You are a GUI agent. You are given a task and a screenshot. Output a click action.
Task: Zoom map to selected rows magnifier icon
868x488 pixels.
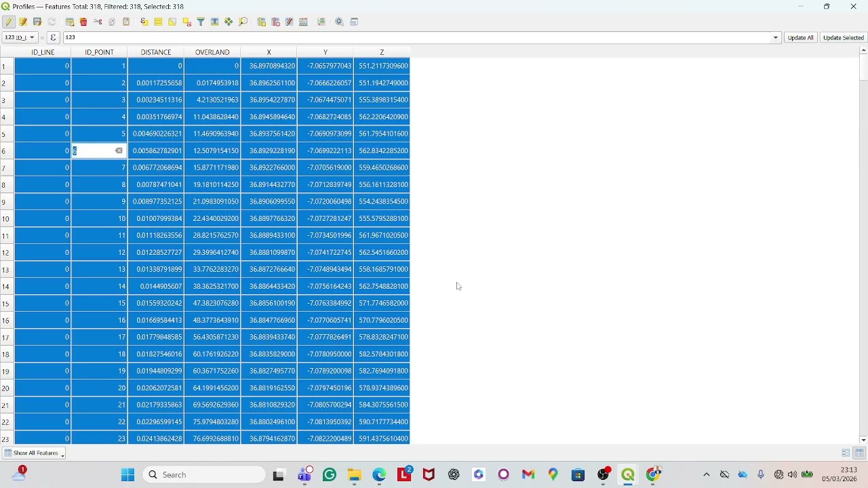tap(243, 22)
